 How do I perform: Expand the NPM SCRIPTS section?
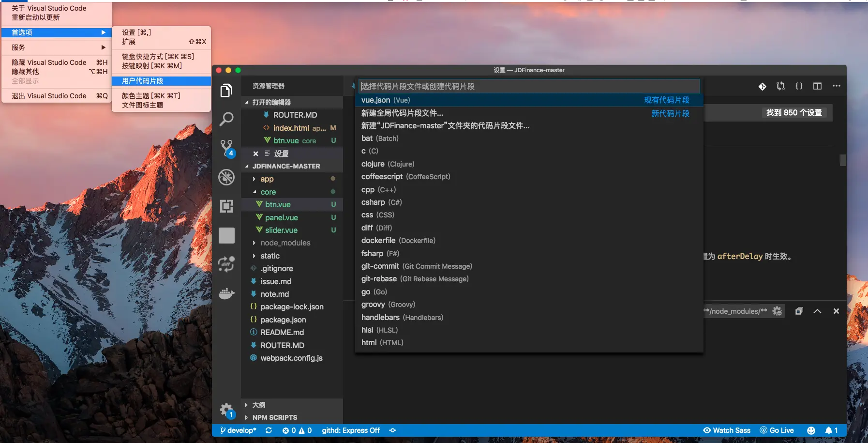(x=292, y=417)
